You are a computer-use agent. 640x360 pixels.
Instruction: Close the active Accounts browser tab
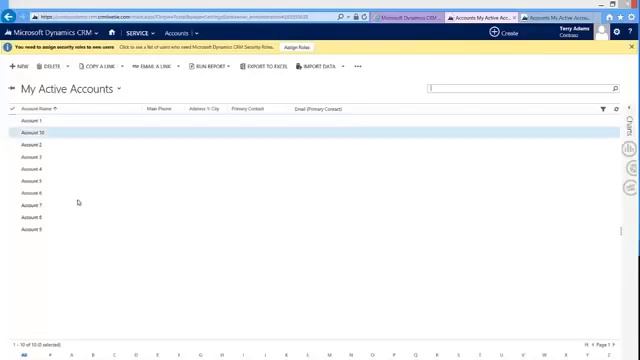pos(514,18)
